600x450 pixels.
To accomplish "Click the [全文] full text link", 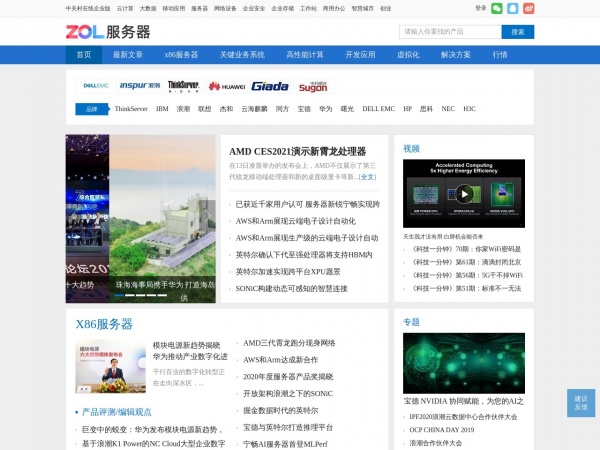I will tap(367, 177).
